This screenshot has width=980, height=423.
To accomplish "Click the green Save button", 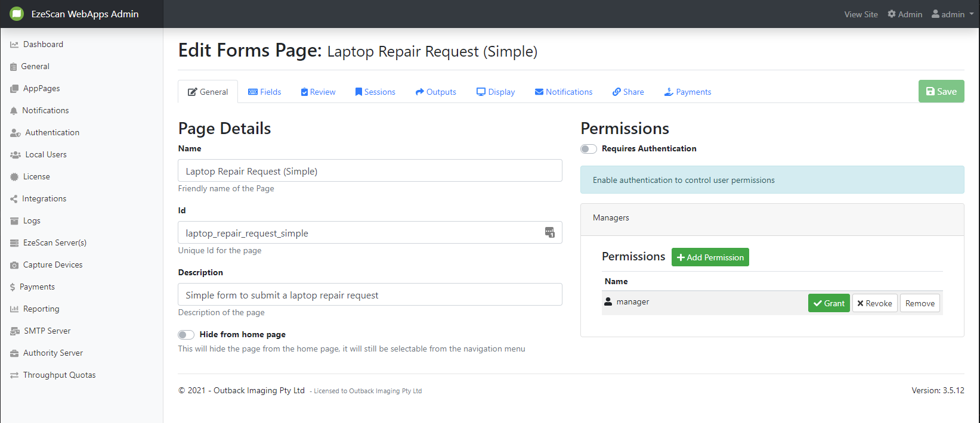I will [941, 91].
